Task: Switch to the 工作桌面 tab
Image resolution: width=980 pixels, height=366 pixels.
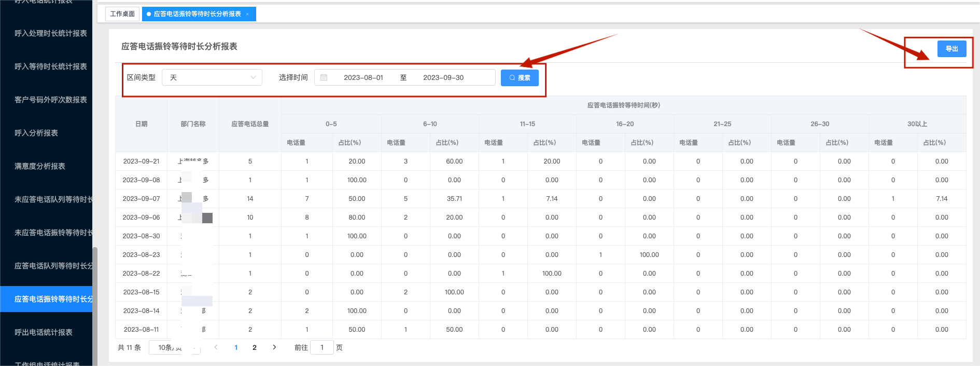Action: coord(122,14)
